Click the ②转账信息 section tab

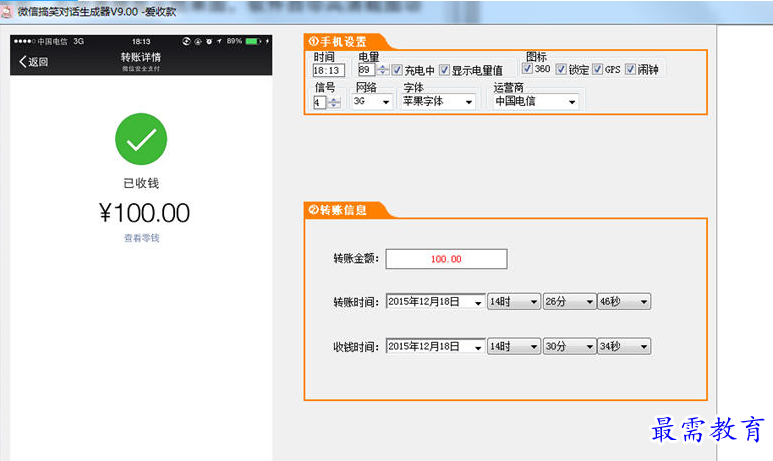click(345, 210)
